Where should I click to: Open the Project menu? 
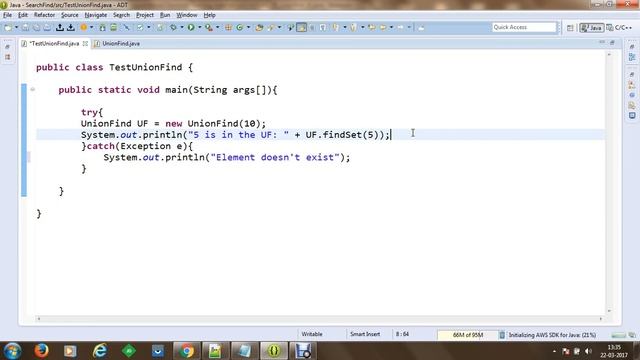tap(145, 15)
